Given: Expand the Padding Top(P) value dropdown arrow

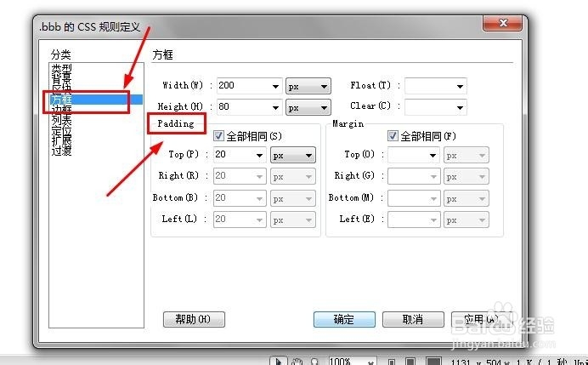Looking at the screenshot, I should point(259,156).
